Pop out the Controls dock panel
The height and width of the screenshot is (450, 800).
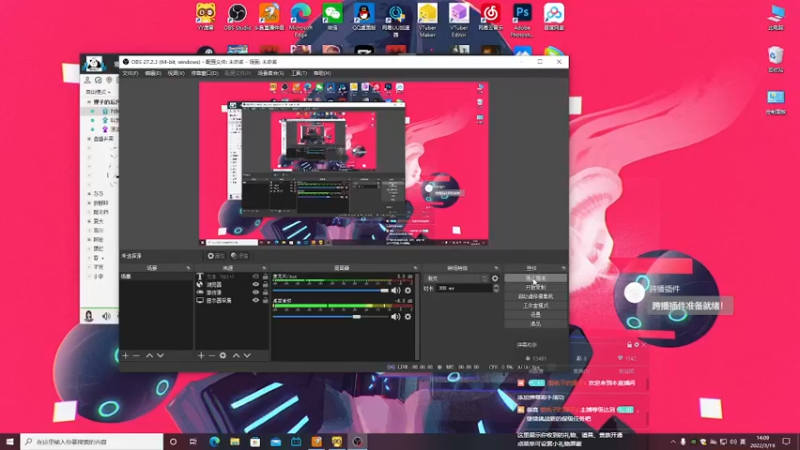[x=563, y=268]
